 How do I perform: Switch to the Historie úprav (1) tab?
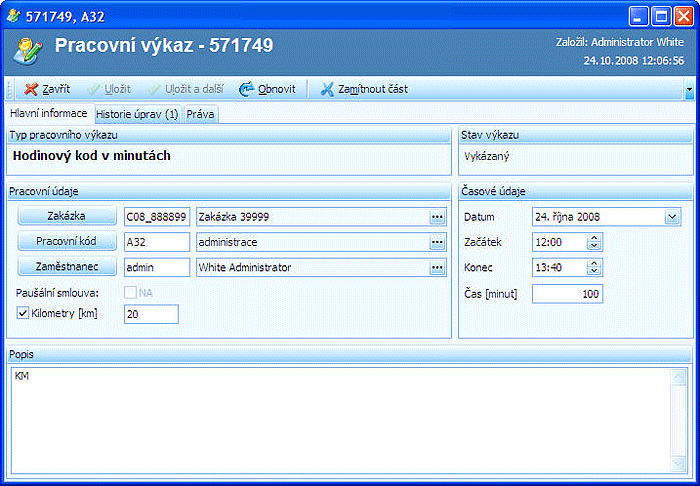tap(137, 114)
